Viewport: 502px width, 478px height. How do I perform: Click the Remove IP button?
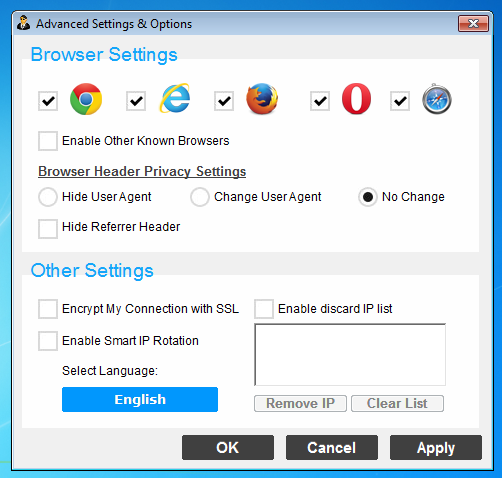point(300,404)
